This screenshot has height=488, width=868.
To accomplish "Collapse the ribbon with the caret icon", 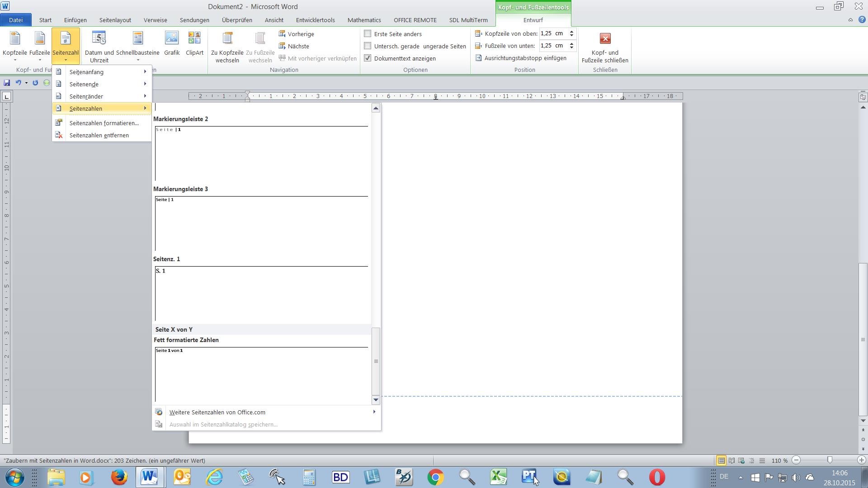I will click(850, 20).
